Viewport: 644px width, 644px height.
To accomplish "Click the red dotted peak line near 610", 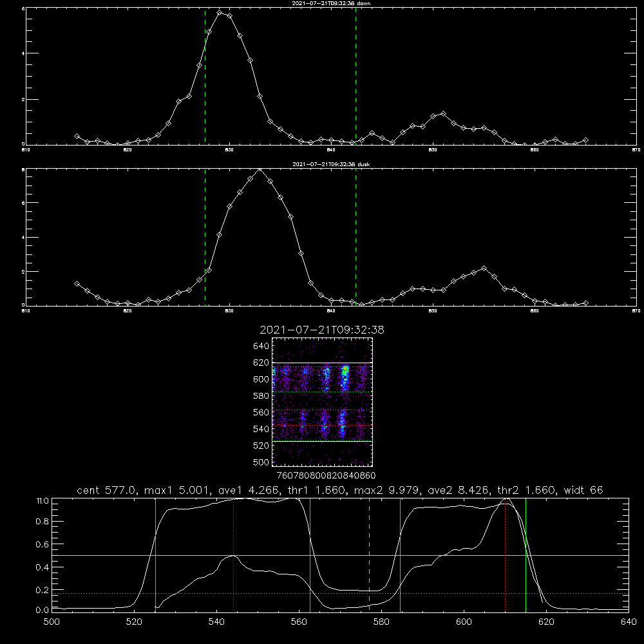I will click(x=505, y=554).
